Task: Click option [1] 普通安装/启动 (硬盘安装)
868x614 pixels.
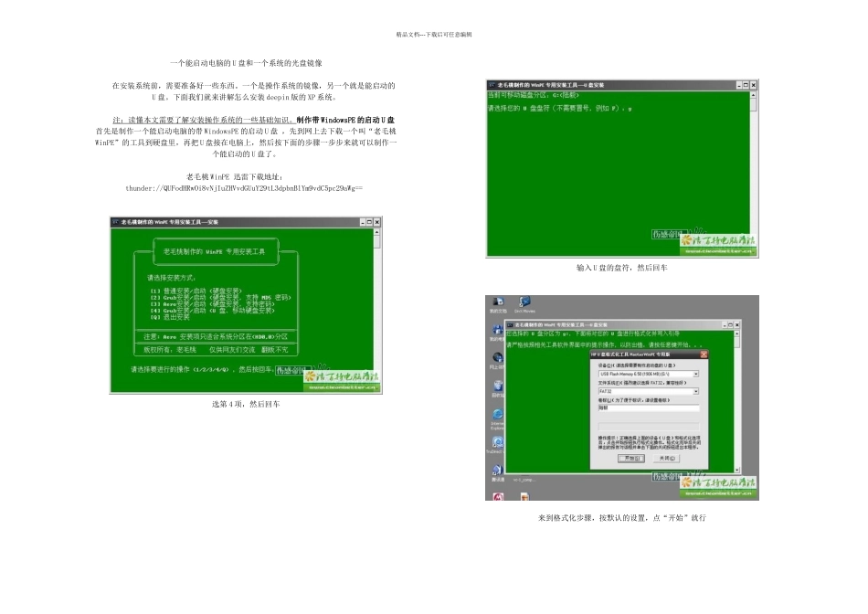Action: click(x=196, y=291)
